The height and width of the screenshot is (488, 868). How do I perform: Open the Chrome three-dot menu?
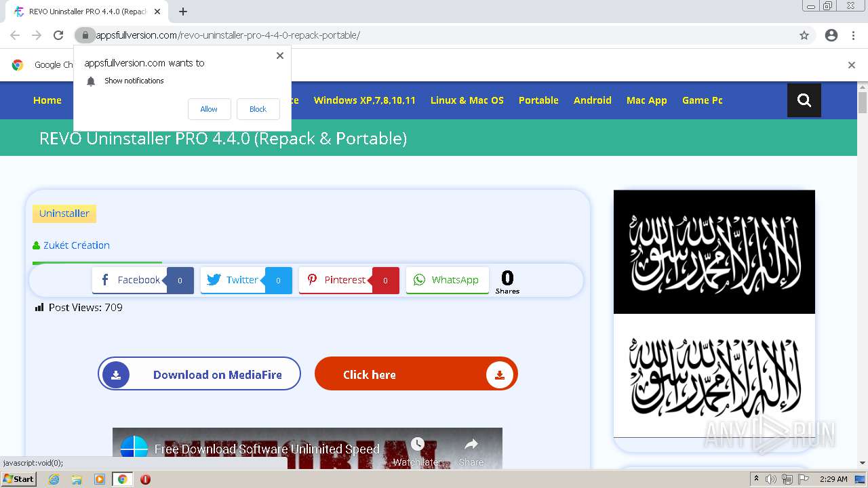pos(853,35)
